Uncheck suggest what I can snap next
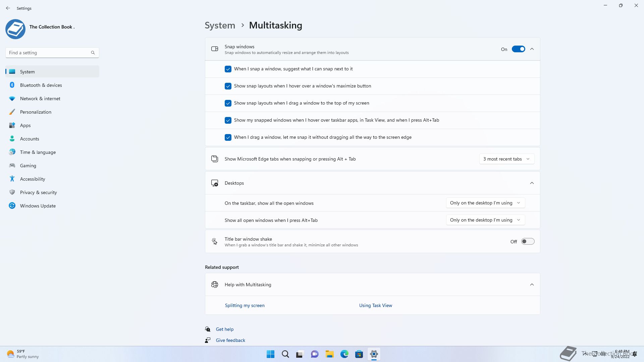Screen dimensions: 644x362 [228, 69]
